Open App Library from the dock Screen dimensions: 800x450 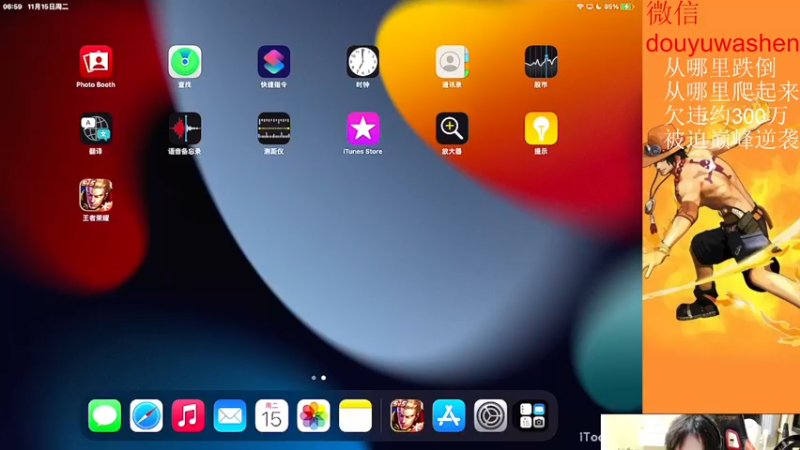point(532,416)
